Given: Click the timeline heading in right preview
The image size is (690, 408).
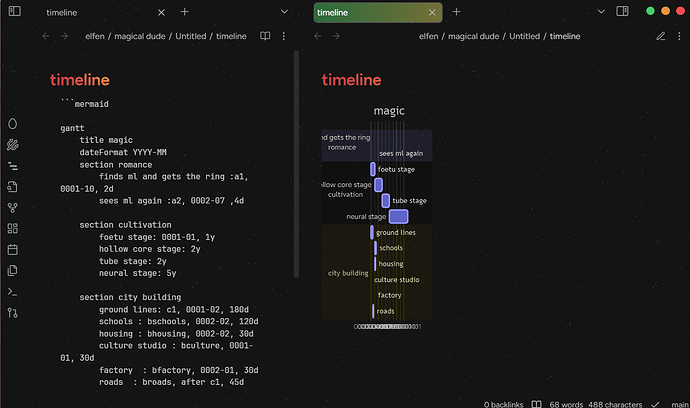Looking at the screenshot, I should [352, 80].
